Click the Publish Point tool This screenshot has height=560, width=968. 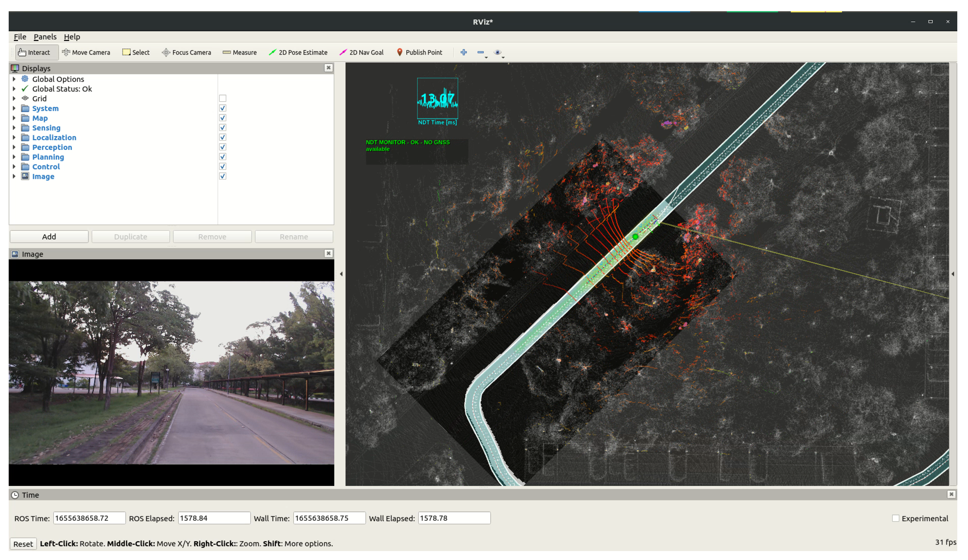click(x=419, y=53)
